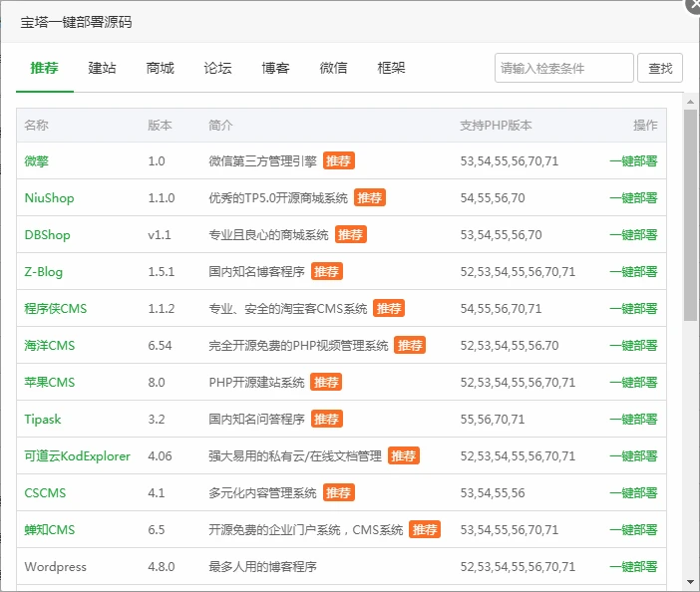Click the scrollbar down arrow
The image size is (700, 592).
click(690, 581)
